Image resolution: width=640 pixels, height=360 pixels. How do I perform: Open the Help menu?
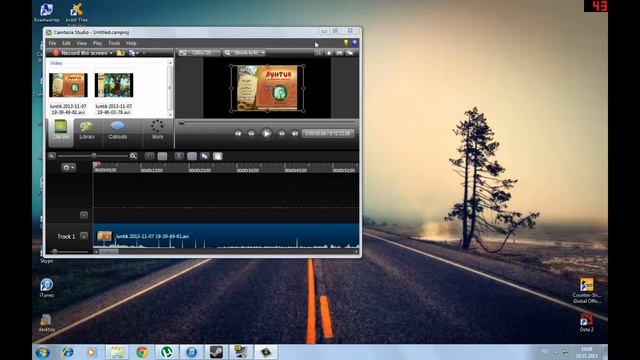[131, 43]
